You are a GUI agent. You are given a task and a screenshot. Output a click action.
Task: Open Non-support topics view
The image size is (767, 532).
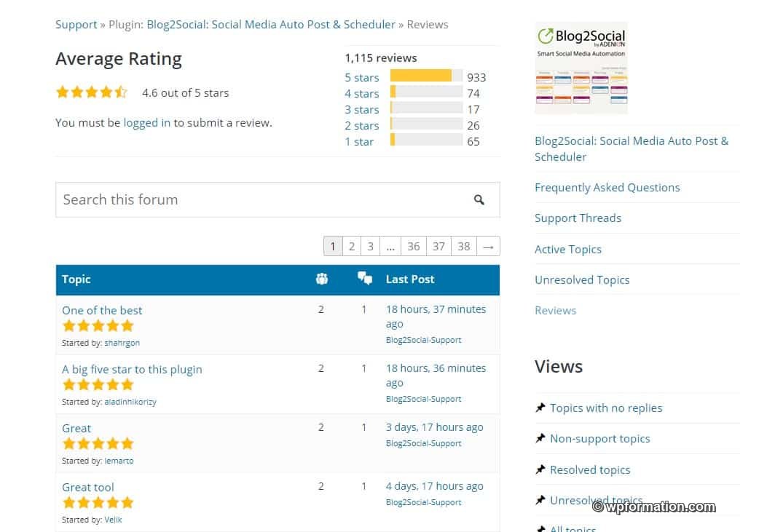599,439
